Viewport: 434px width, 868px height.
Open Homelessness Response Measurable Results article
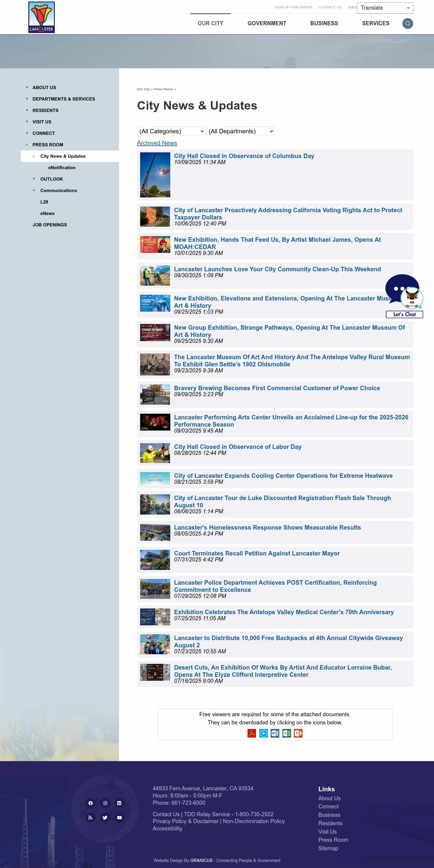click(267, 527)
